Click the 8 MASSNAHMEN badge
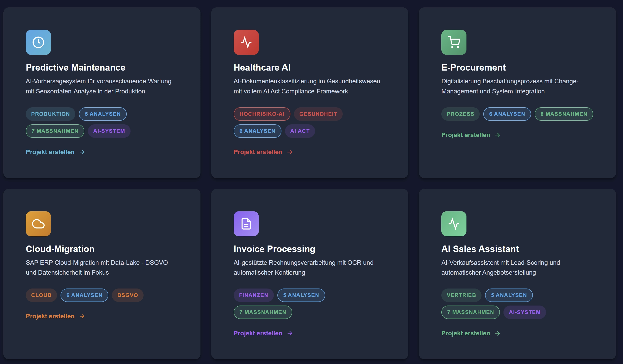 pos(564,114)
